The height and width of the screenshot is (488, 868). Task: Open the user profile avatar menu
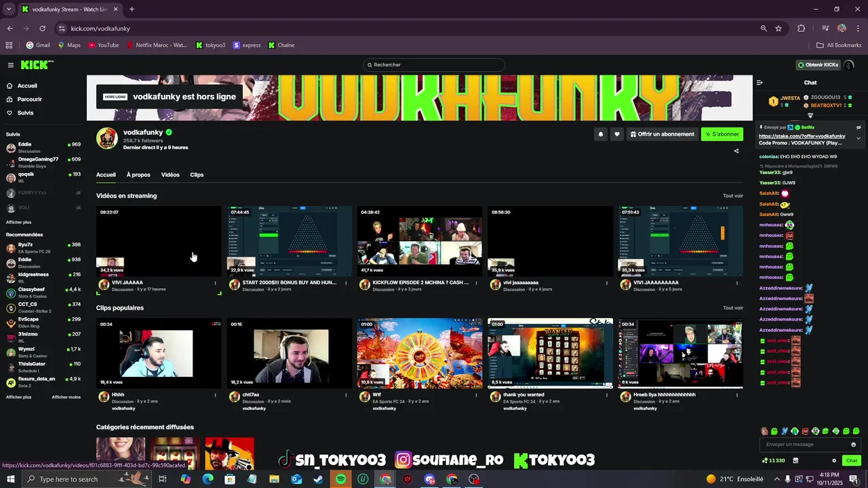click(x=849, y=65)
